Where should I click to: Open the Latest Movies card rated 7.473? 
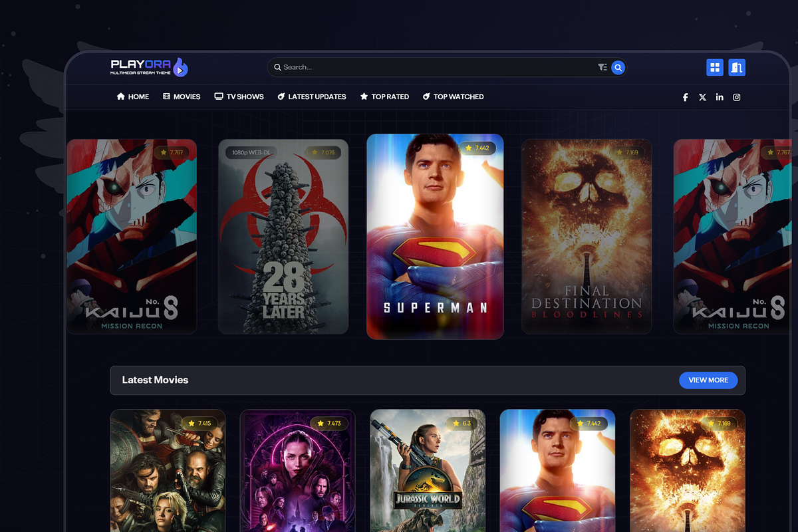coord(297,470)
